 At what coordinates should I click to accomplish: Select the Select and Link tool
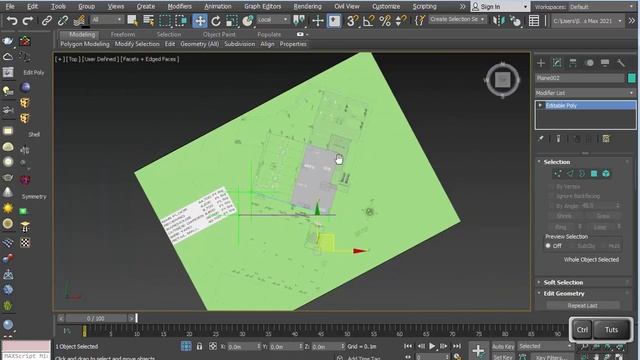[47, 21]
